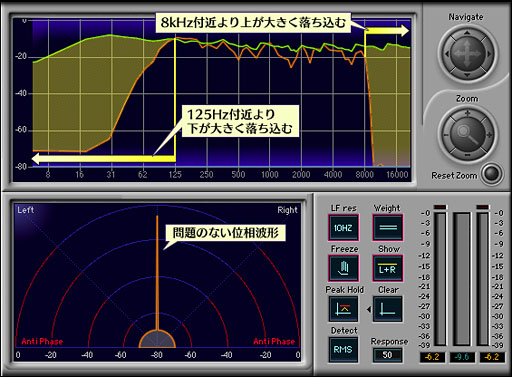
Task: Change the LF res 10HZ setting
Action: [344, 227]
